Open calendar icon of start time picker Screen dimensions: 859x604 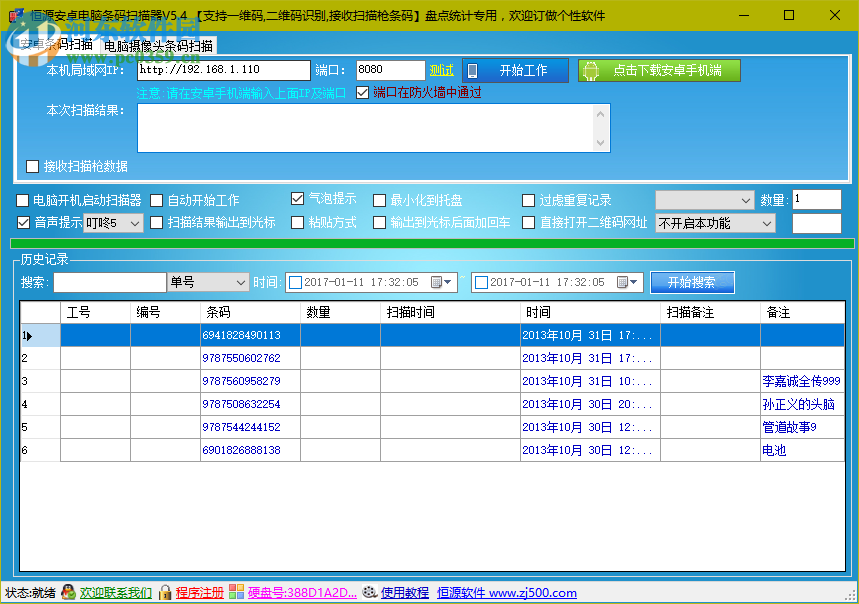point(436,282)
